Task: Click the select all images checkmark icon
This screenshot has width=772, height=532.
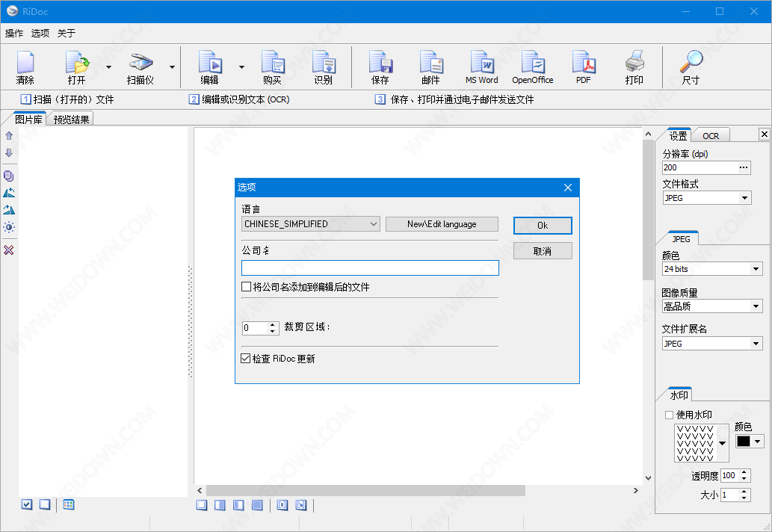Action: click(x=27, y=504)
